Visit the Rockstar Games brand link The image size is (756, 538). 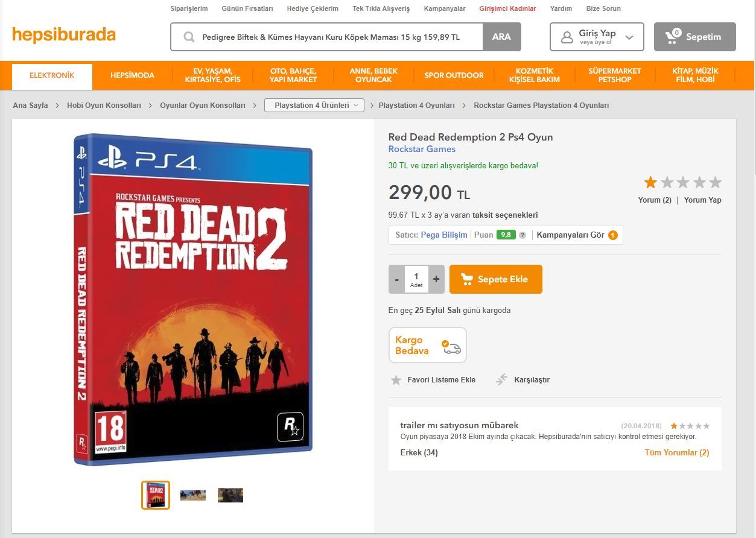[x=422, y=149]
